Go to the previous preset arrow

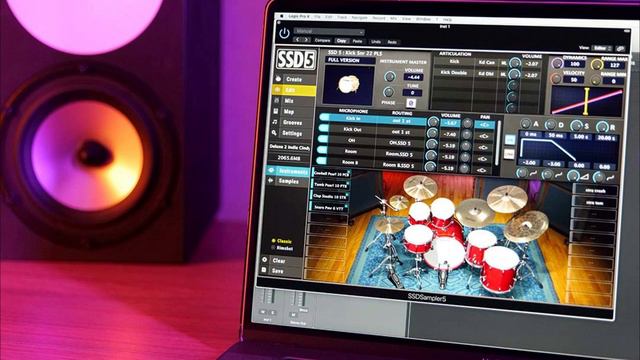[x=298, y=40]
